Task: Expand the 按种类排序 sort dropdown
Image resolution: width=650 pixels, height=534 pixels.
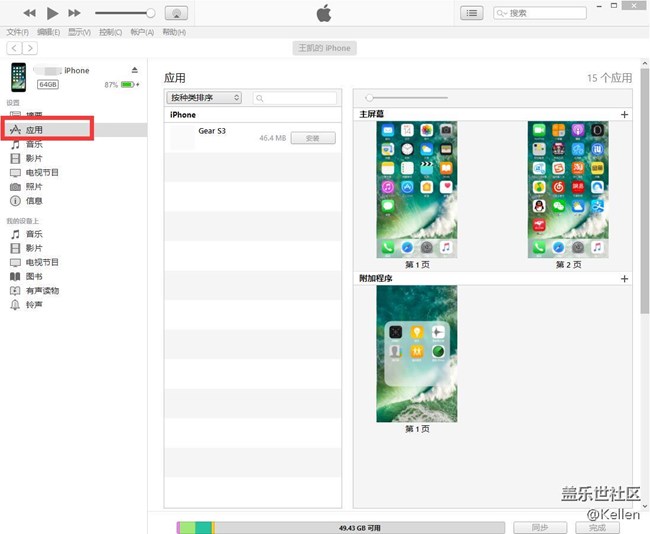Action: [204, 98]
